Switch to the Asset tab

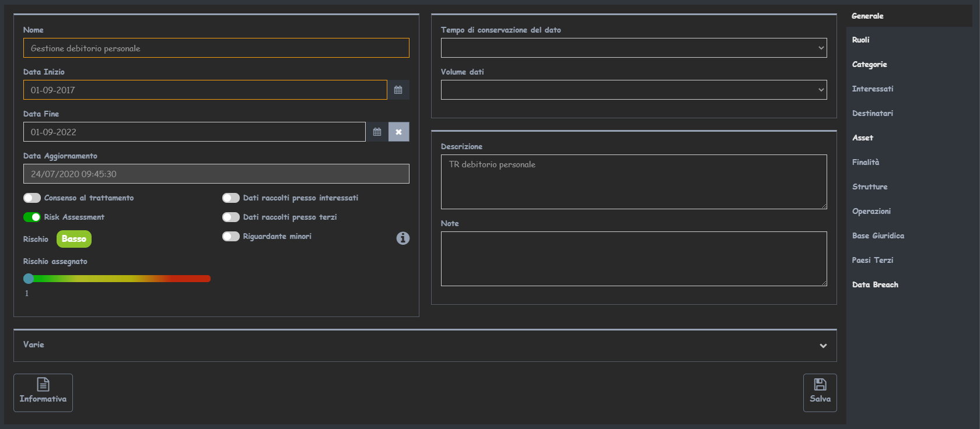pyautogui.click(x=863, y=138)
